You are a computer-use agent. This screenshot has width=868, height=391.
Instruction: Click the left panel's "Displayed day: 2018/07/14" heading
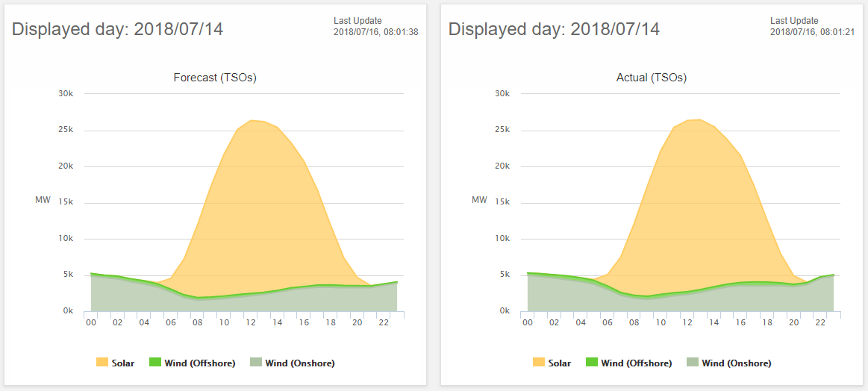[117, 29]
